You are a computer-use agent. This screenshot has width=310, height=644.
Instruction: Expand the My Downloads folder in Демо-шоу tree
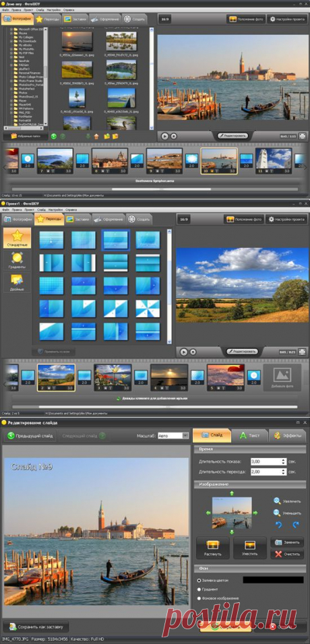[11, 41]
